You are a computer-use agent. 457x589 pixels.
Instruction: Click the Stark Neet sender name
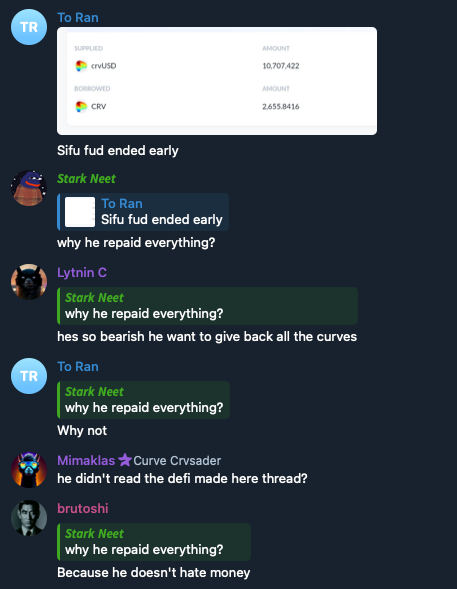pos(86,179)
